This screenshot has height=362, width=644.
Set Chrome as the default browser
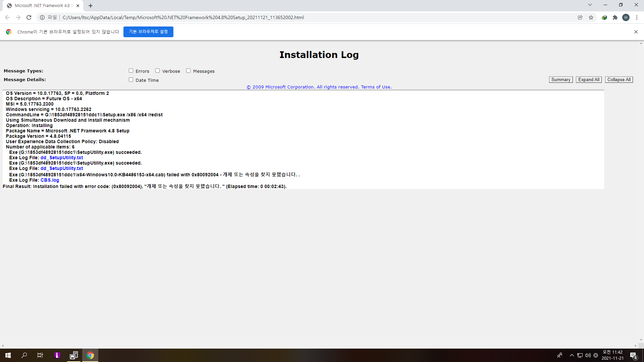[x=148, y=32]
